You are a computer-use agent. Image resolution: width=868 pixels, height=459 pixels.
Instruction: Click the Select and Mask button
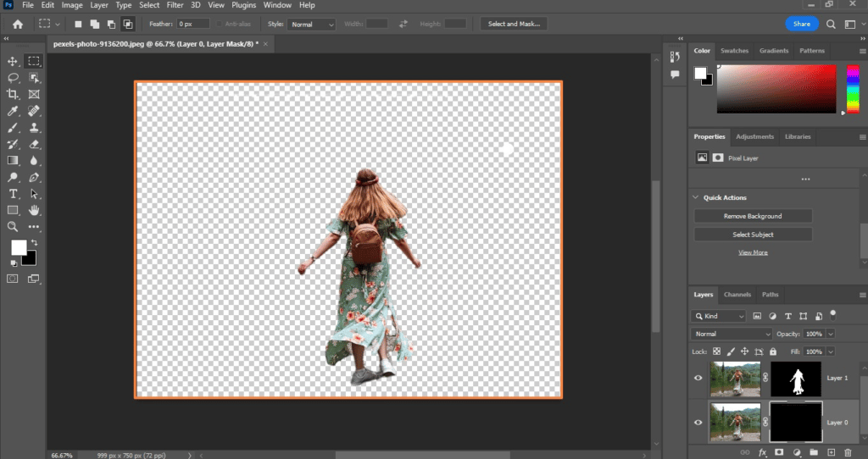point(514,24)
